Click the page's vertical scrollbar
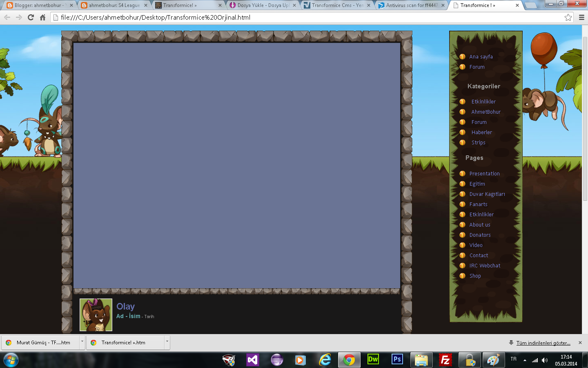 585,119
